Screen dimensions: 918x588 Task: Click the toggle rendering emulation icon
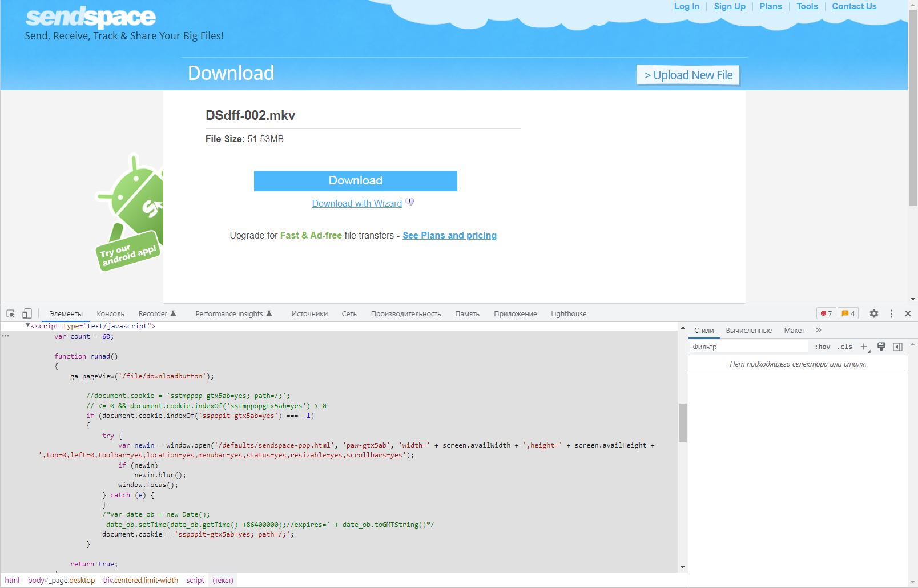[x=881, y=346]
